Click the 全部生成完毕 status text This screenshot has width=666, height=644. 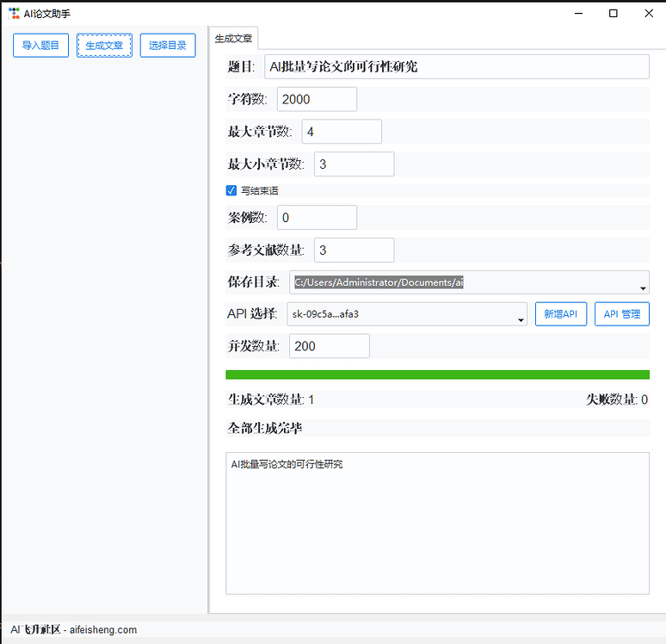tap(265, 428)
